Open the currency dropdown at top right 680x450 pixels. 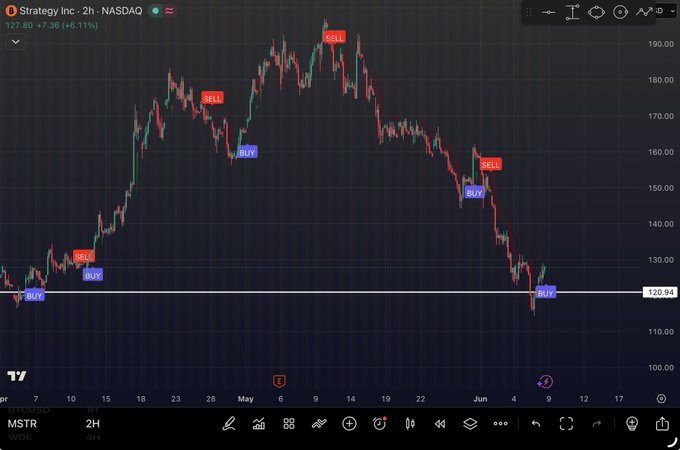click(666, 11)
